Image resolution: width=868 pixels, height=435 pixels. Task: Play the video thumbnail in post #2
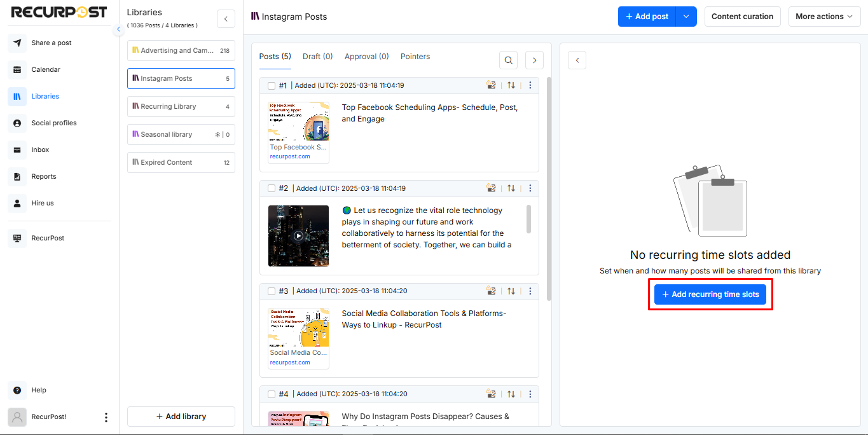point(298,235)
